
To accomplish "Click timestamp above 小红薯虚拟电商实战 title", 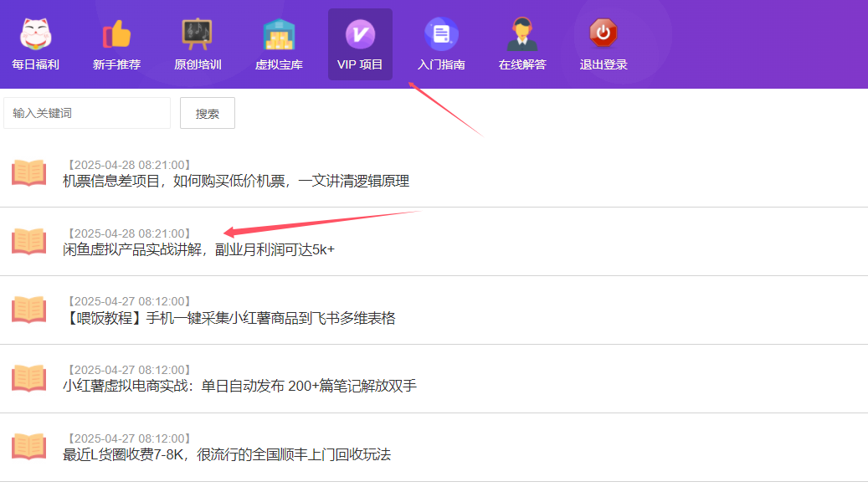I will coord(129,370).
